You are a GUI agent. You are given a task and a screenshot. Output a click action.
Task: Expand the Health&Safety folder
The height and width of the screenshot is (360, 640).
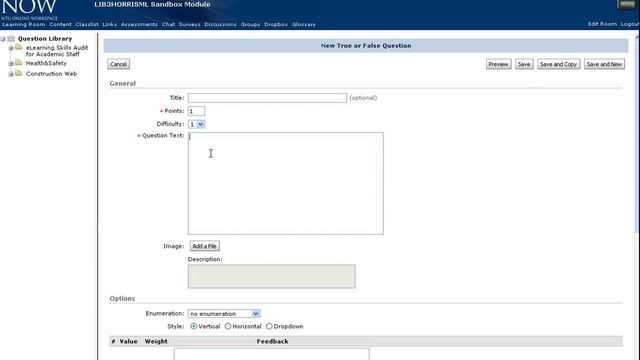11,64
